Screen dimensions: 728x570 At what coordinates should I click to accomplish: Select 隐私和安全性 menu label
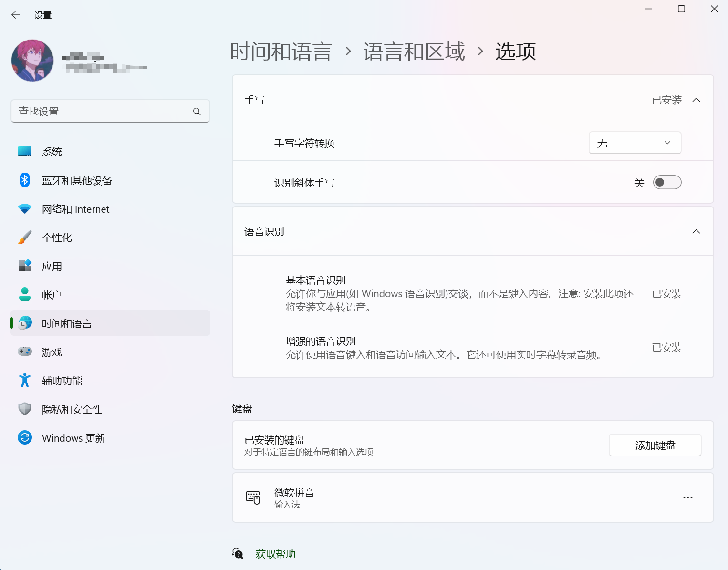[72, 409]
